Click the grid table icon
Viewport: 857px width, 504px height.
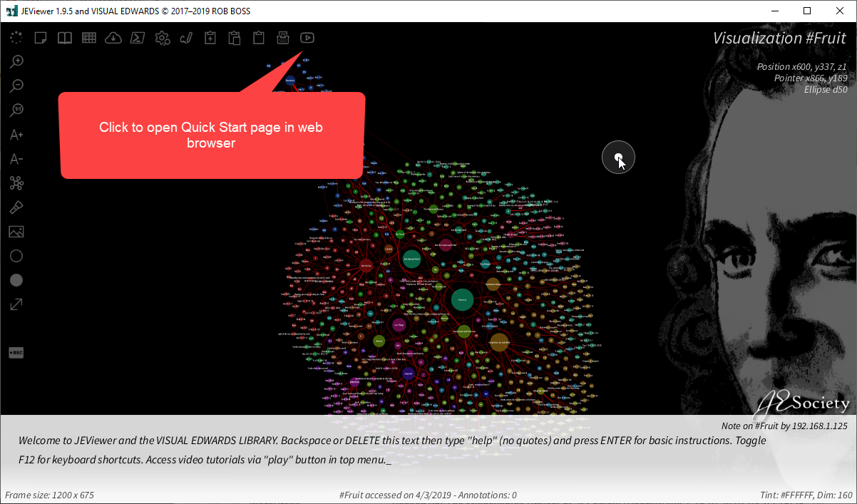pos(89,38)
